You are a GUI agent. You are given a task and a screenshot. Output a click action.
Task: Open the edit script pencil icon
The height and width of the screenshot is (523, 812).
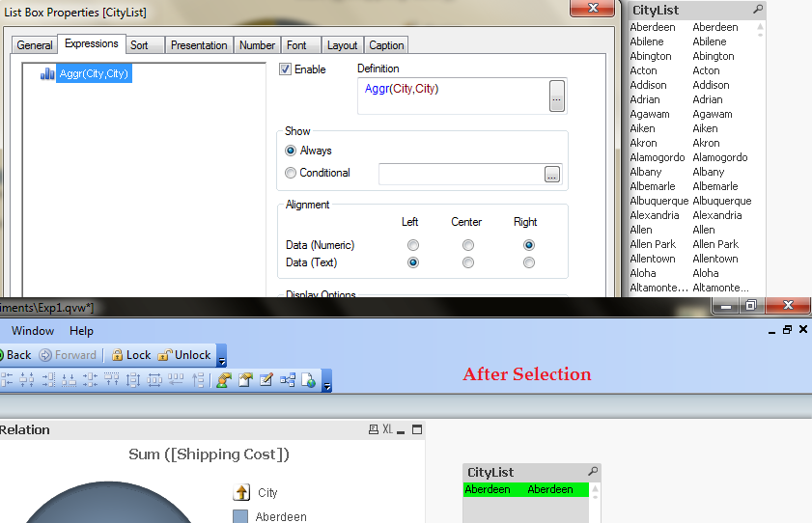266,380
